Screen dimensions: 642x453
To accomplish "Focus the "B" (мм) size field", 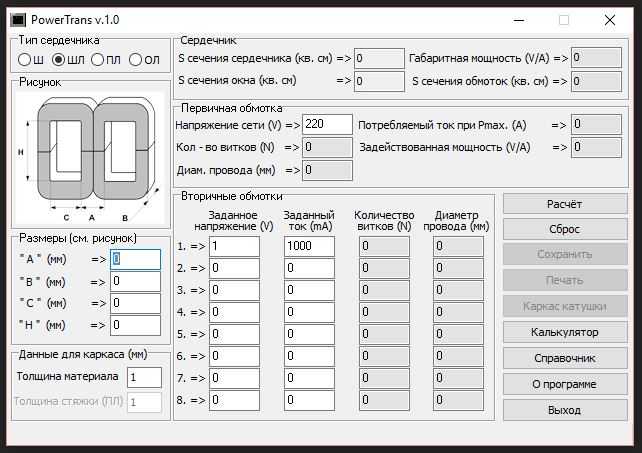I will (x=136, y=281).
